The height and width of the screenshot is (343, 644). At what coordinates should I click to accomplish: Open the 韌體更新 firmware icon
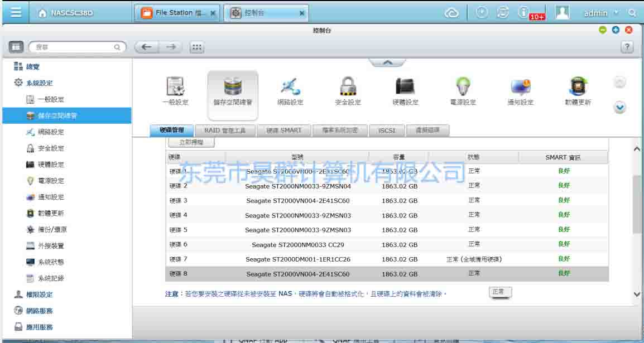click(x=578, y=88)
